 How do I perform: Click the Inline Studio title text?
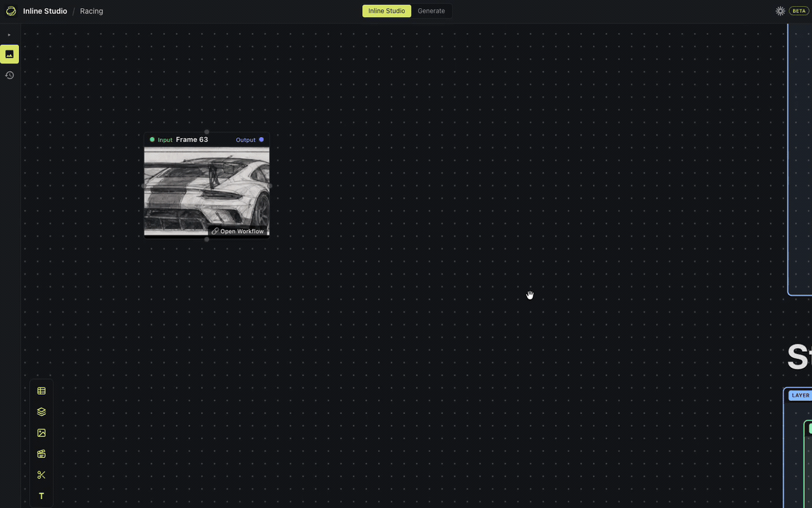coord(45,11)
